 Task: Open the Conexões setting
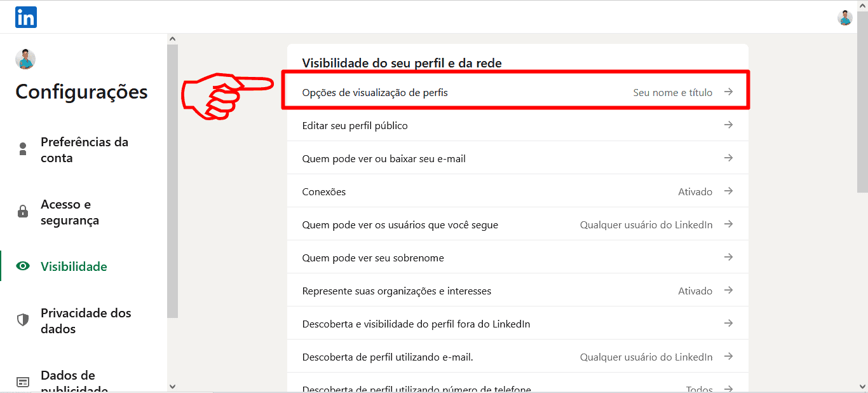coord(518,191)
